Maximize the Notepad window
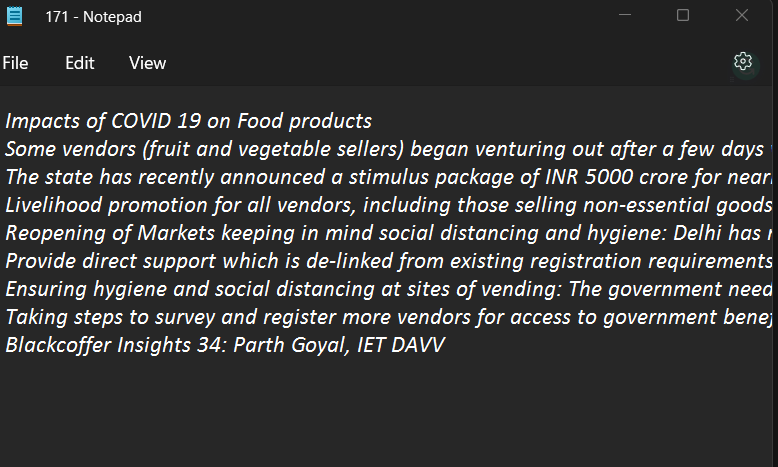 point(683,16)
